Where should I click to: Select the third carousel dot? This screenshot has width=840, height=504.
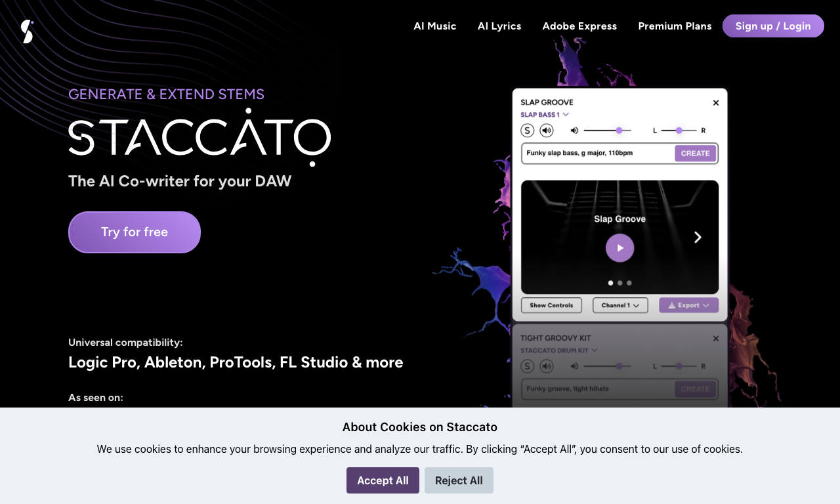629,283
